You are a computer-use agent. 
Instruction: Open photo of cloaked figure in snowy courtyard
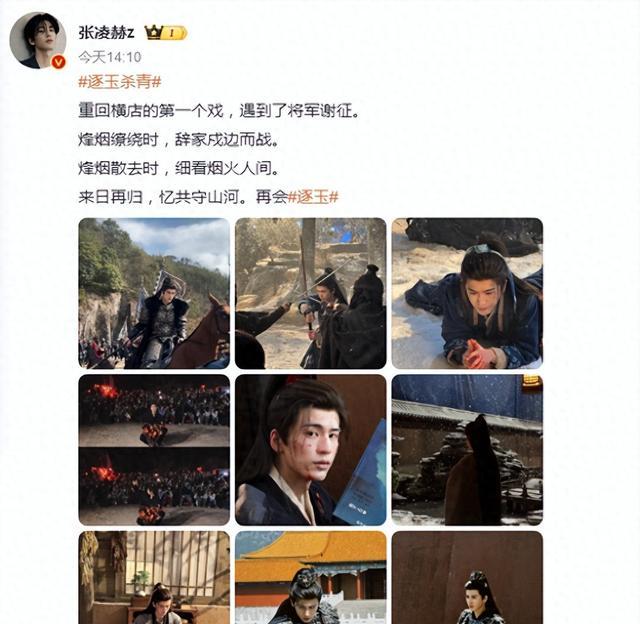tap(467, 450)
